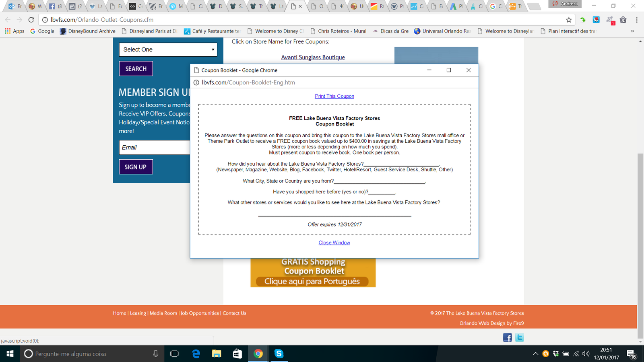
Task: Switch to the Outlook mail tab
Action: [x=15, y=6]
